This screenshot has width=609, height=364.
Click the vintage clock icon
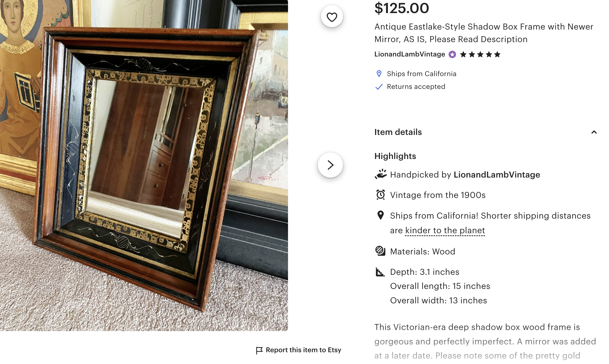(x=381, y=195)
